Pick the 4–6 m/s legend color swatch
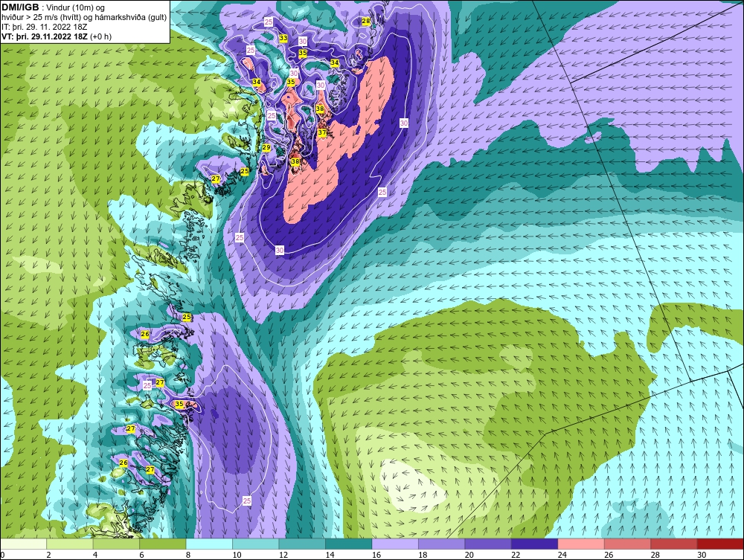Screen dimensions: 744x560 [x=116, y=544]
